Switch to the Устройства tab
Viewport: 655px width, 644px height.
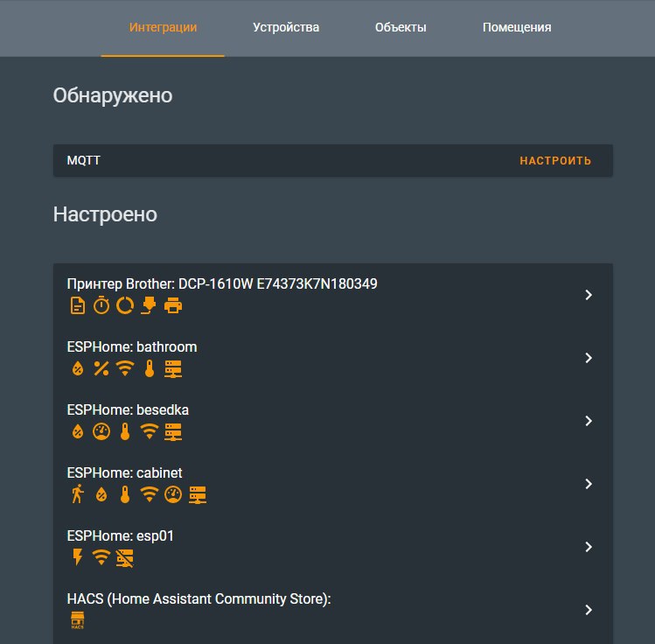(x=286, y=28)
